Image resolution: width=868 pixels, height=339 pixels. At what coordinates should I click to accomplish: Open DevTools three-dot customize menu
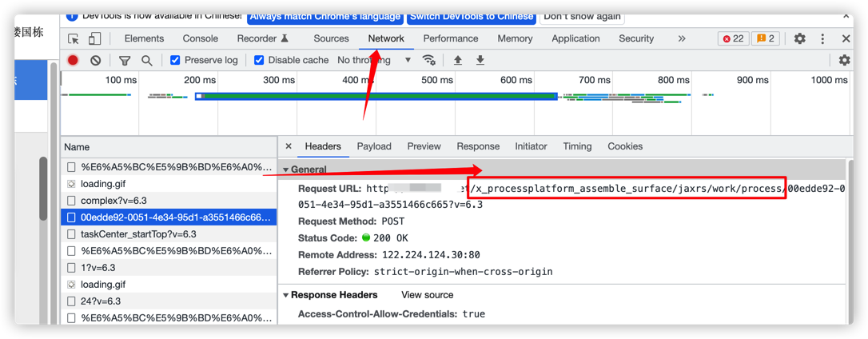823,38
